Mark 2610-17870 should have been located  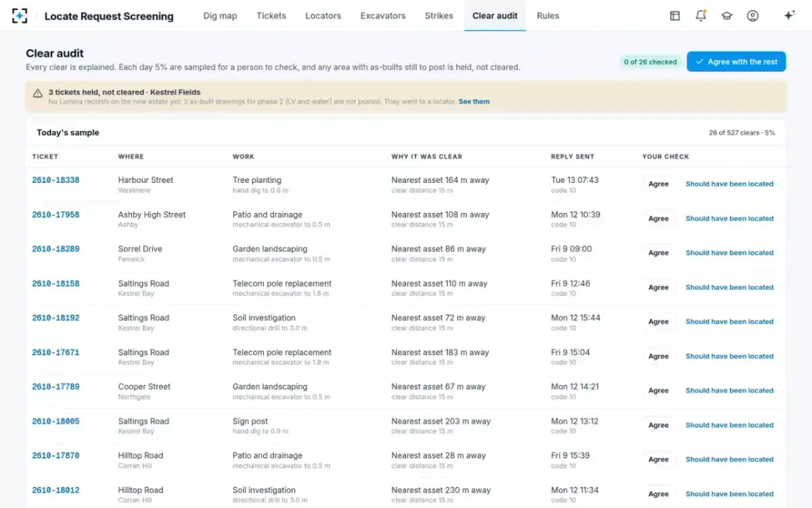click(x=729, y=459)
